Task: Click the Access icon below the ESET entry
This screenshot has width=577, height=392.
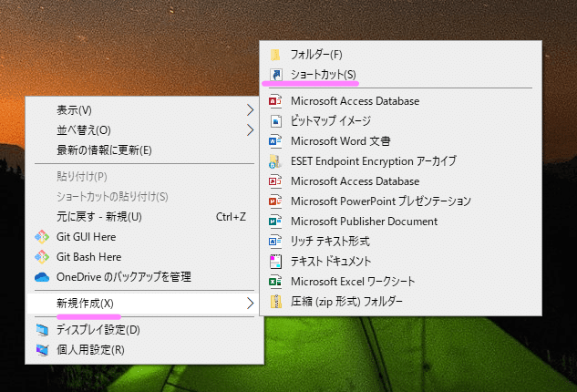Action: coord(275,181)
